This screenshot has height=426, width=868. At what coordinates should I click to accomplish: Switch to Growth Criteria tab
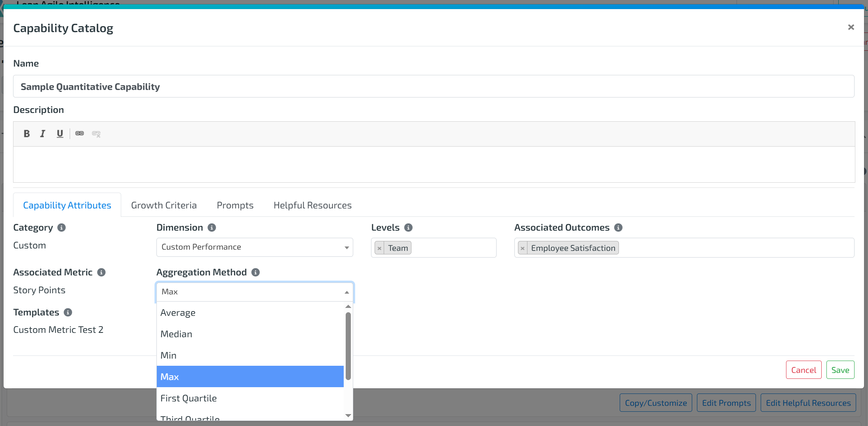(x=164, y=205)
